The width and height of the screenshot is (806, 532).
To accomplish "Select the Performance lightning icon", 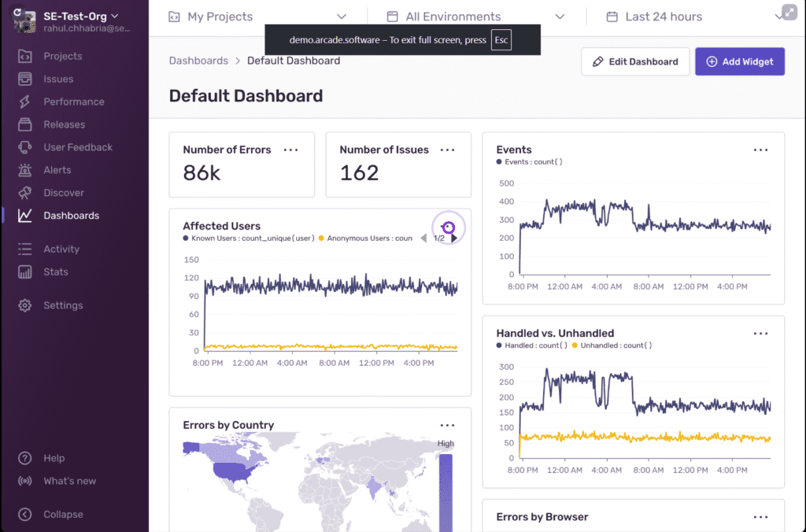I will [x=25, y=102].
